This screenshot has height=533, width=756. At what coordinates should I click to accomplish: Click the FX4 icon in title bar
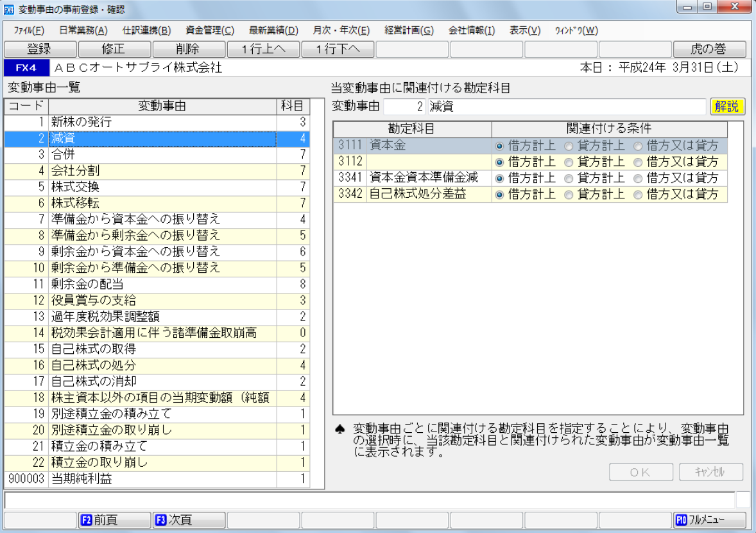(8, 10)
